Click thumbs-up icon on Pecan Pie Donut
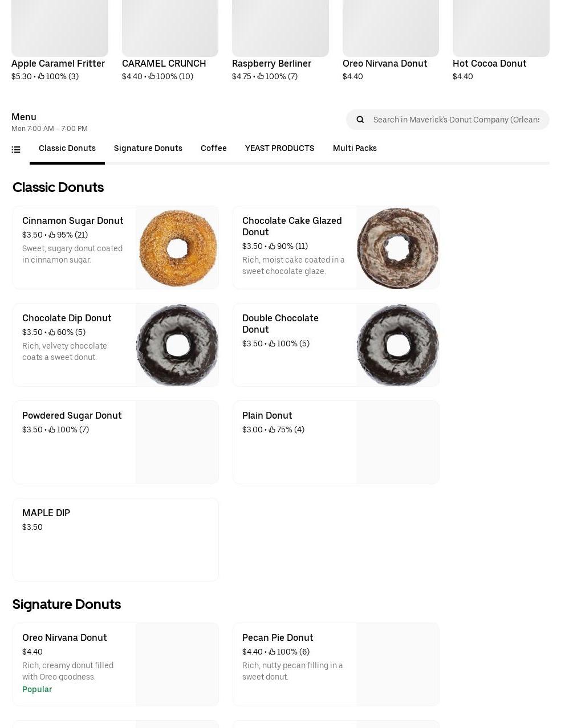The width and height of the screenshot is (561, 728). (272, 652)
